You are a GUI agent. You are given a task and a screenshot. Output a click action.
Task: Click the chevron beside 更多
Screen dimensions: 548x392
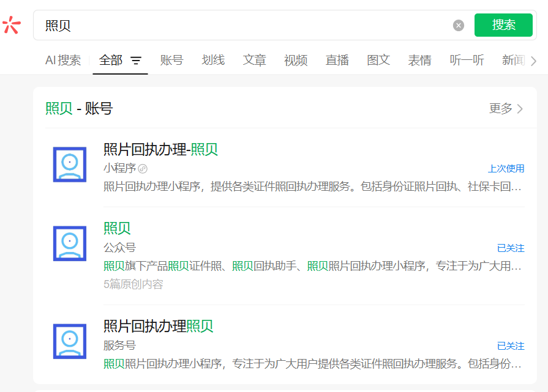coord(520,109)
